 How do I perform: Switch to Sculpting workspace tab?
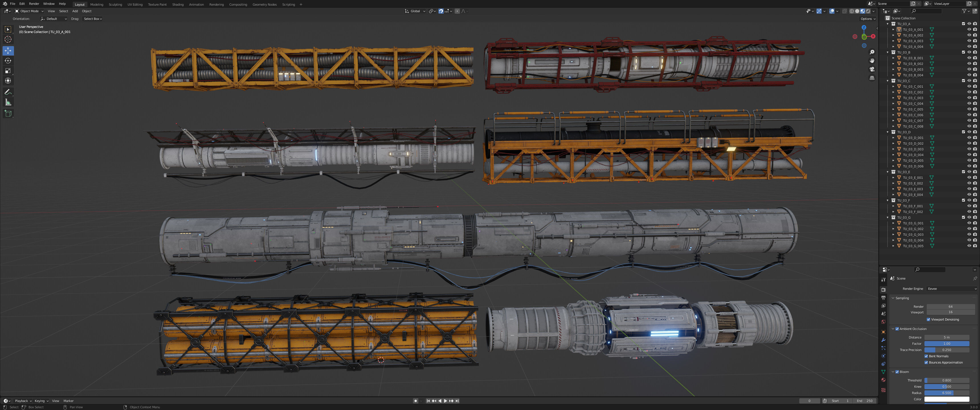coord(115,5)
